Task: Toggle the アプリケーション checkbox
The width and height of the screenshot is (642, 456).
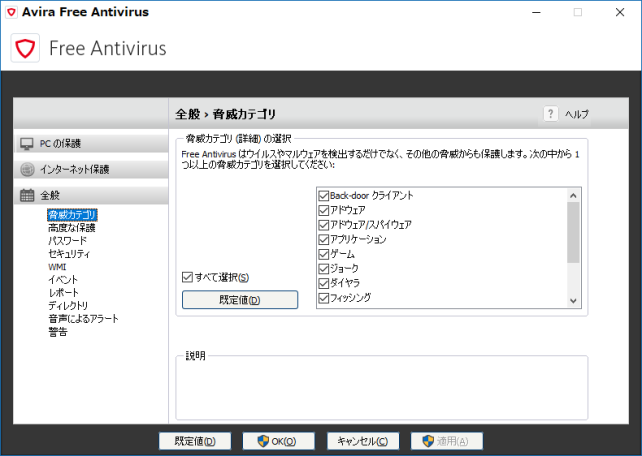Action: (x=323, y=239)
